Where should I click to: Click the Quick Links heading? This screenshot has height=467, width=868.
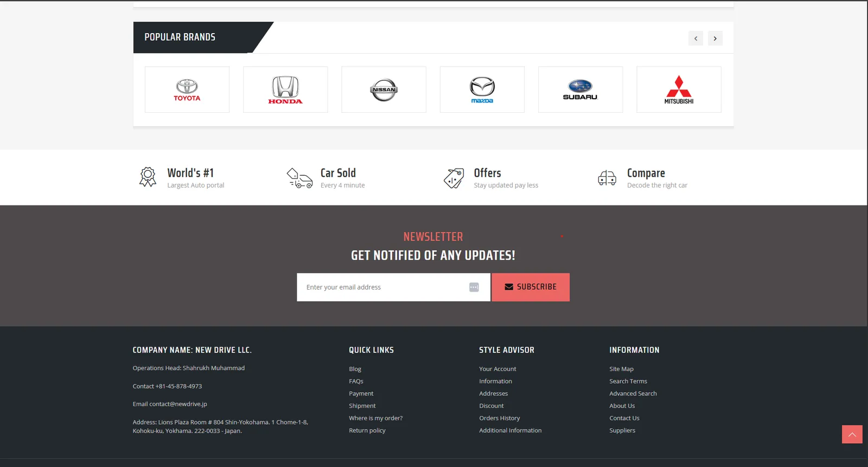pyautogui.click(x=371, y=350)
